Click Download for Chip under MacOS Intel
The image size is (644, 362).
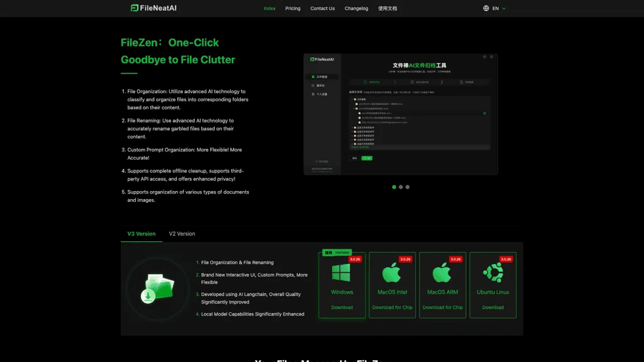point(392,307)
